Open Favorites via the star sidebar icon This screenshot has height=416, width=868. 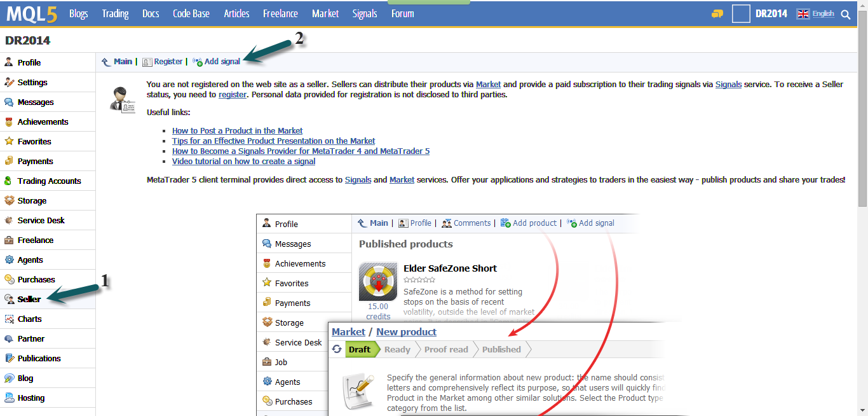tap(9, 141)
